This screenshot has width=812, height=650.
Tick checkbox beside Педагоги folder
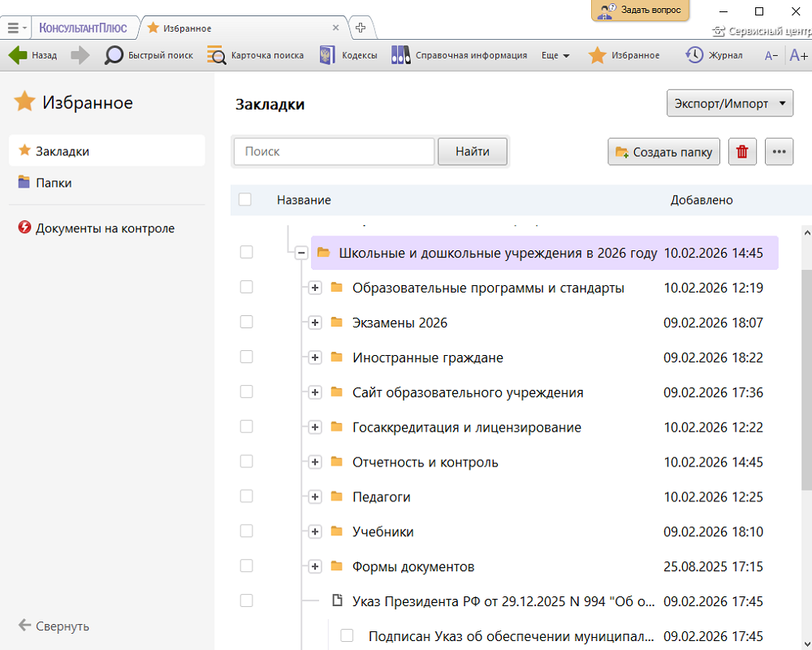[247, 496]
